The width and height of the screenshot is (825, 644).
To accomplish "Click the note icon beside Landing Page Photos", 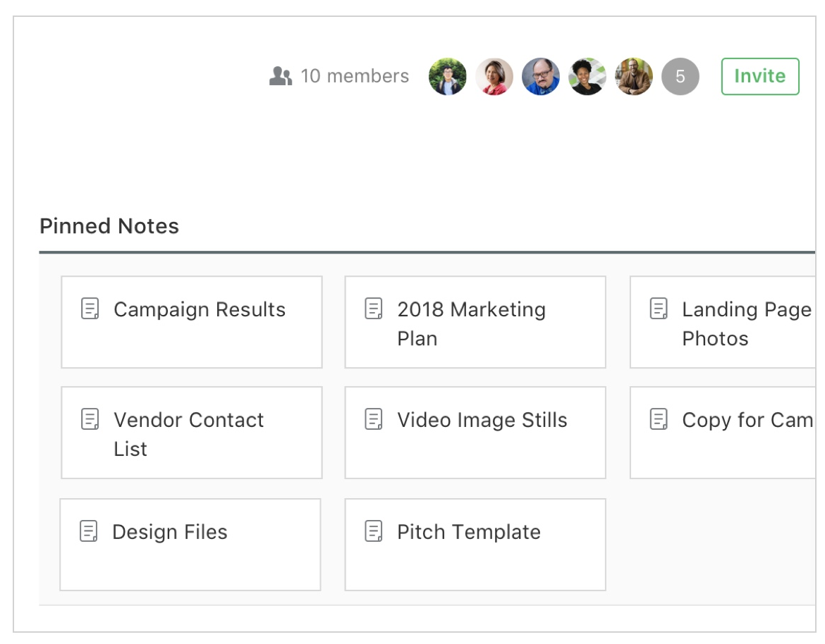I will pyautogui.click(x=659, y=309).
